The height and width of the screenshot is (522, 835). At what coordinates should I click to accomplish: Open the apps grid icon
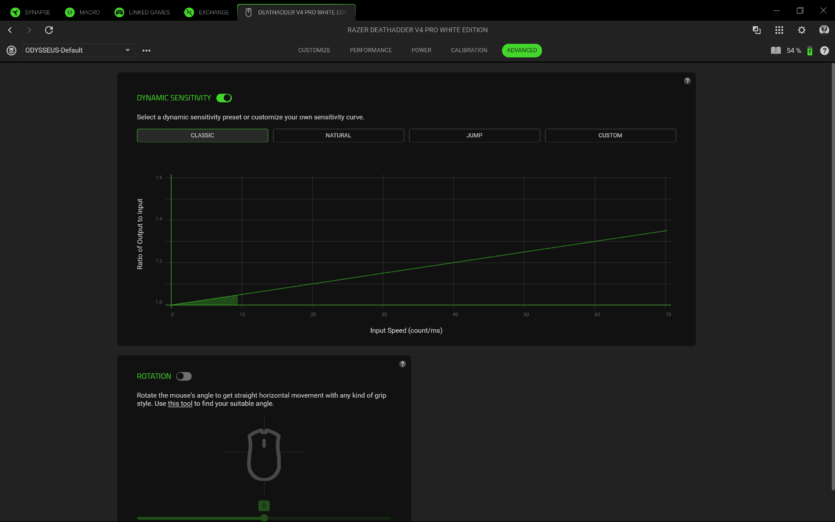click(779, 30)
